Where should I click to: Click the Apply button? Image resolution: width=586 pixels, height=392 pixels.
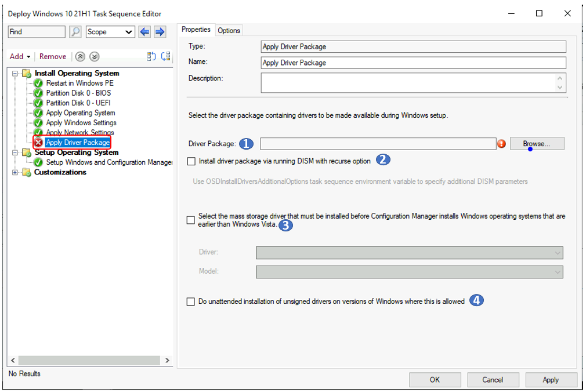[551, 380]
